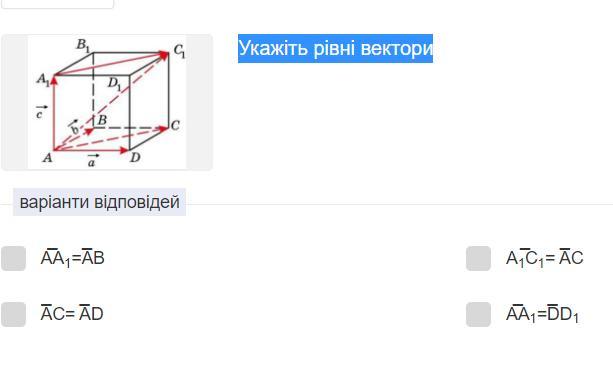Click the AA₁=AB answer text

pos(73,258)
